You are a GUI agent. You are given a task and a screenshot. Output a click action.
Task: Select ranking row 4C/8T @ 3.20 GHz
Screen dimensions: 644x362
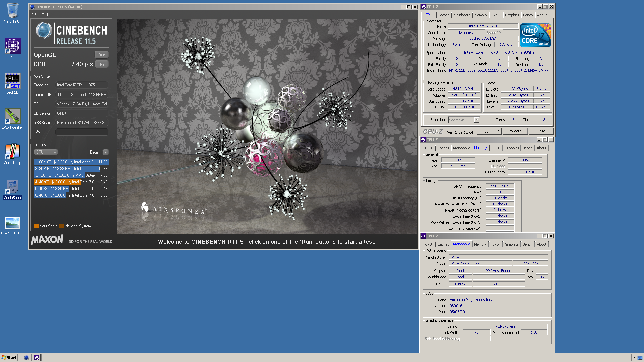[x=71, y=189]
